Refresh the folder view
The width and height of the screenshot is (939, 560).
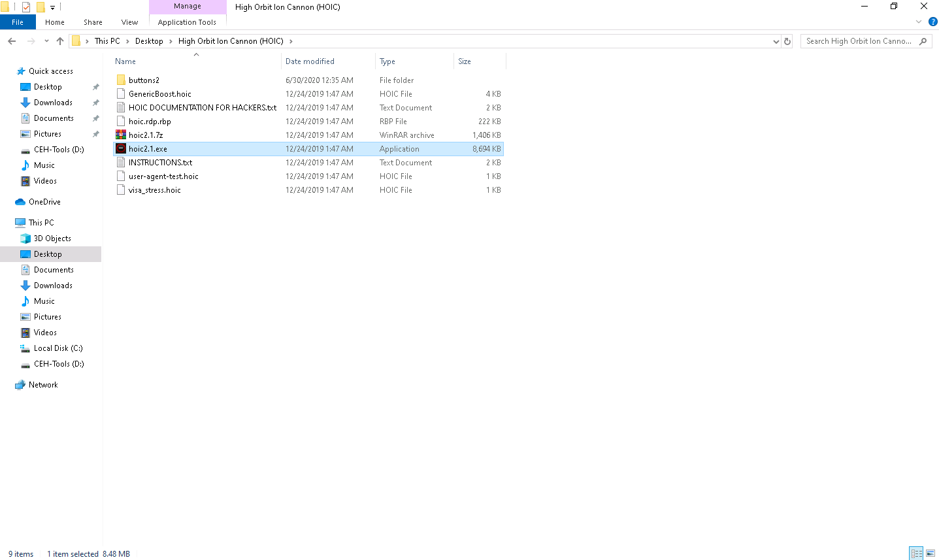click(787, 41)
